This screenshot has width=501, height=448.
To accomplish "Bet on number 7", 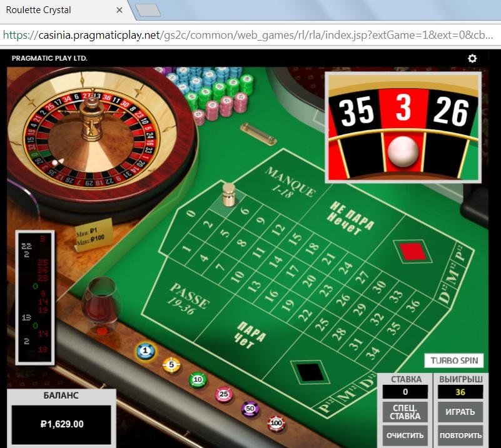I will 220,266.
